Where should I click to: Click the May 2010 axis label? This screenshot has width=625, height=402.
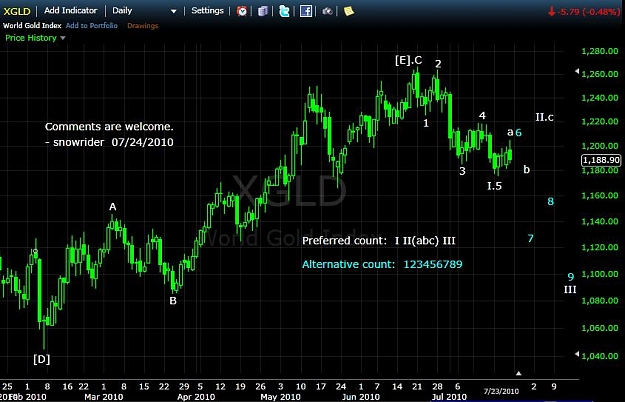click(280, 397)
